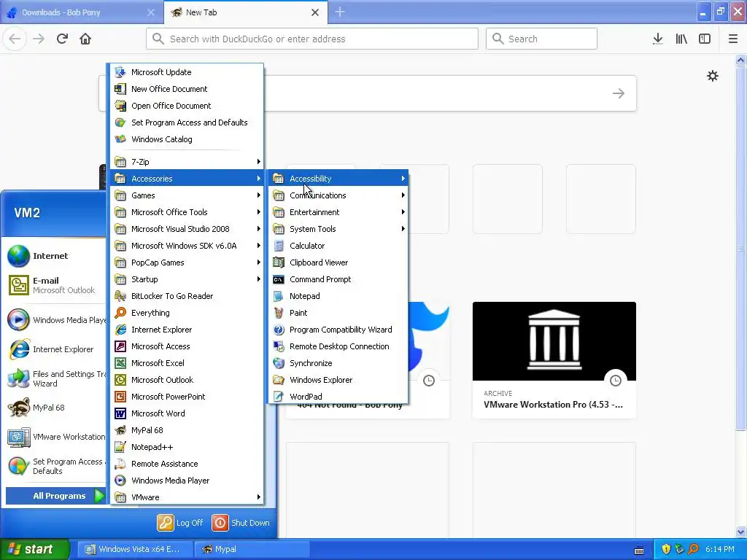Launch Remote Desktop Connection
747x560 pixels.
(338, 346)
